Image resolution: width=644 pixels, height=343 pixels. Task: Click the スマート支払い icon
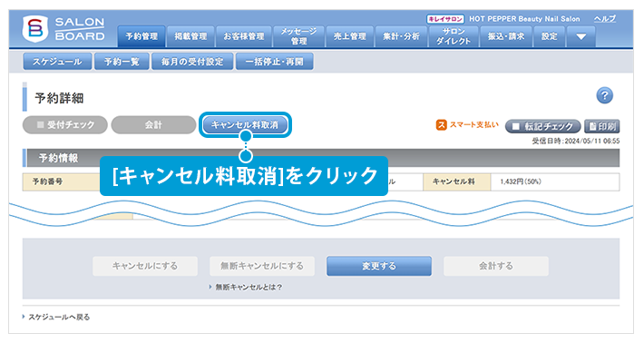(441, 125)
